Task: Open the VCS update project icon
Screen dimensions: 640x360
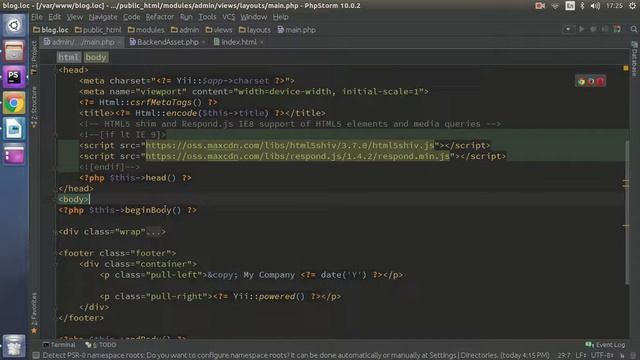Action: [617, 29]
